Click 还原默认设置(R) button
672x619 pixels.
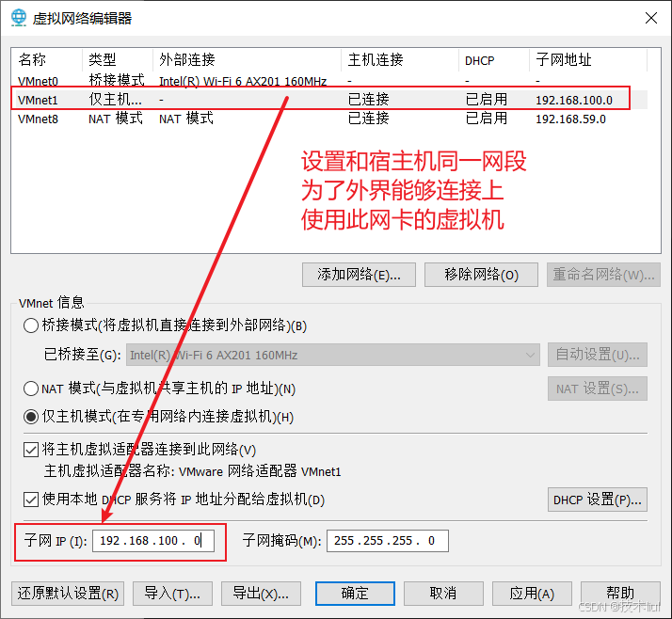(68, 594)
